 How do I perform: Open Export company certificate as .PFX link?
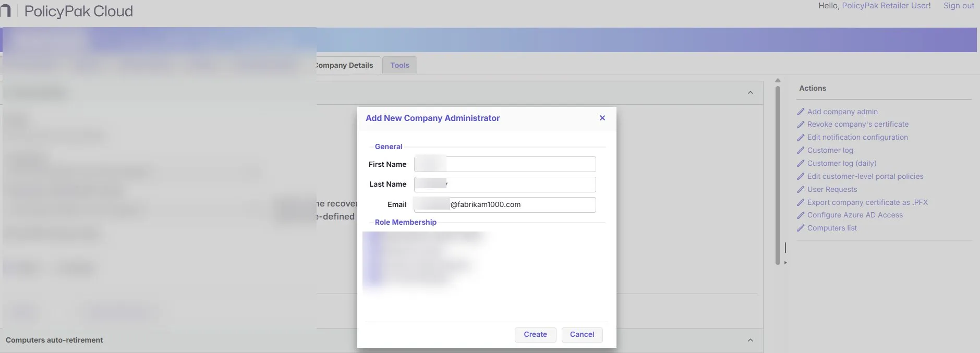pyautogui.click(x=867, y=202)
